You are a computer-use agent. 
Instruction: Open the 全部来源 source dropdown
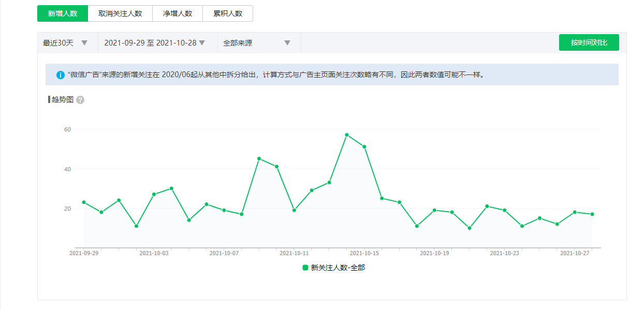257,43
